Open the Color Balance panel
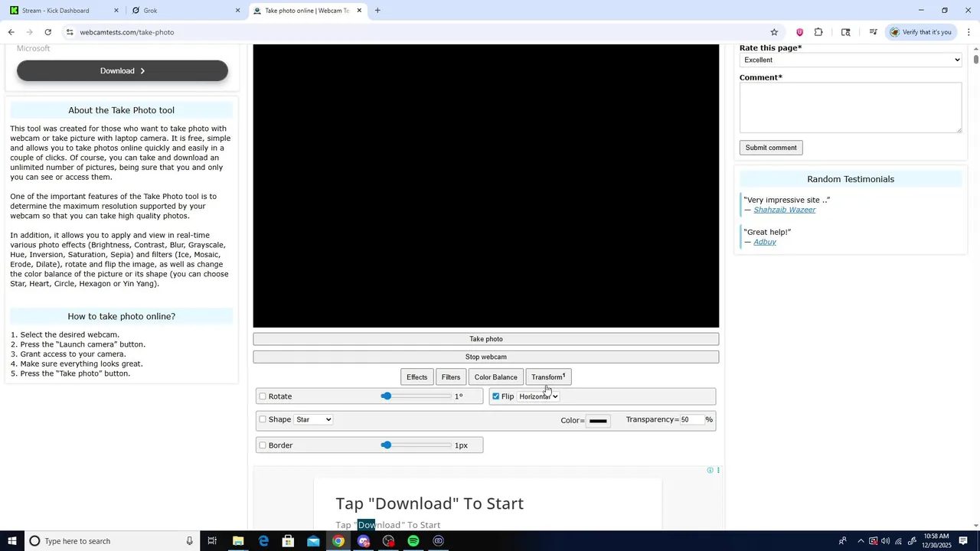The height and width of the screenshot is (551, 980). tap(496, 377)
